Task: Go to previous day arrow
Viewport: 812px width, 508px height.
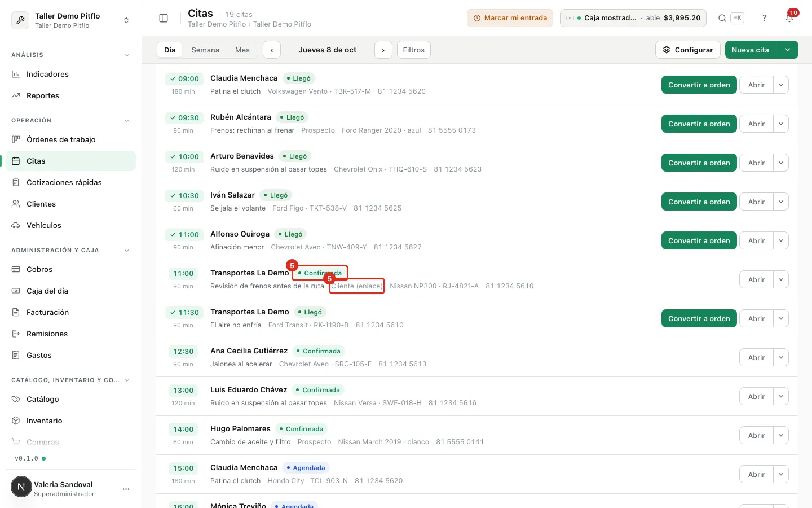Action: click(272, 50)
